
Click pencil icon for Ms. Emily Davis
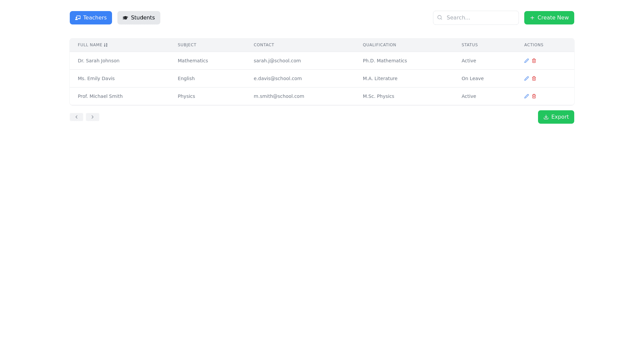[526, 78]
